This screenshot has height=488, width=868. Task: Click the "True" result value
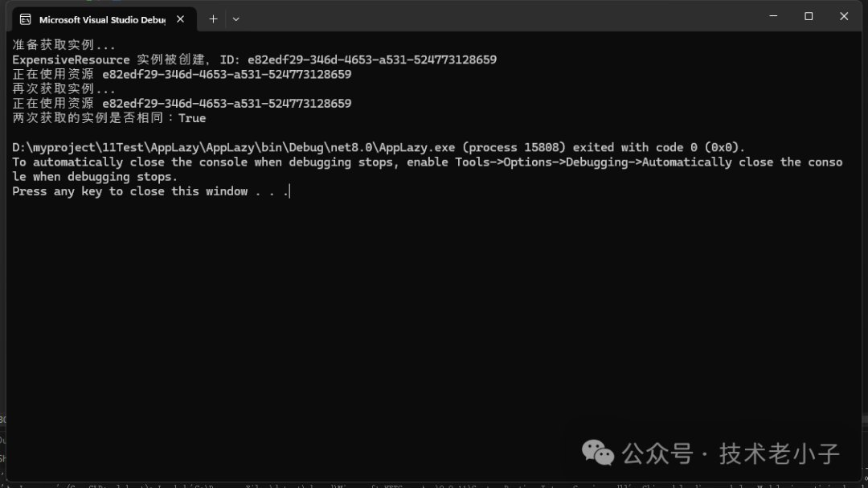point(192,118)
